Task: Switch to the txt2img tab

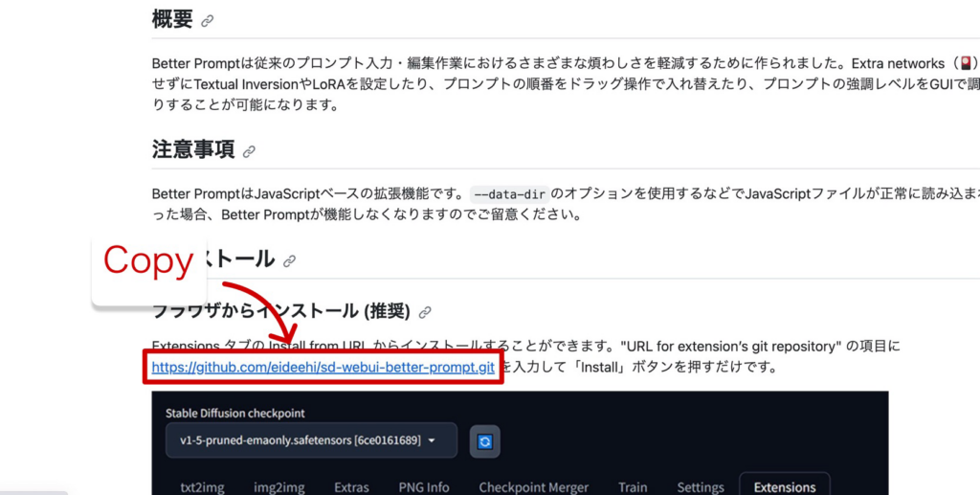Action: click(x=194, y=486)
